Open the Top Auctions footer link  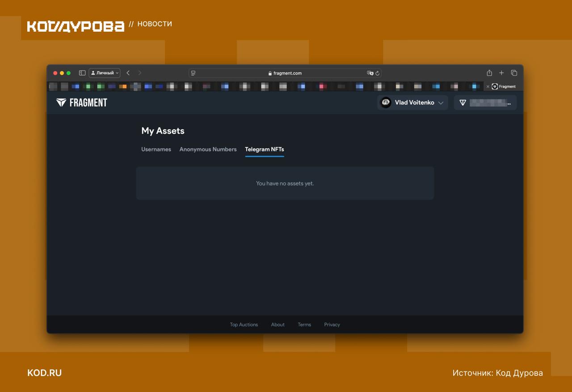(244, 325)
